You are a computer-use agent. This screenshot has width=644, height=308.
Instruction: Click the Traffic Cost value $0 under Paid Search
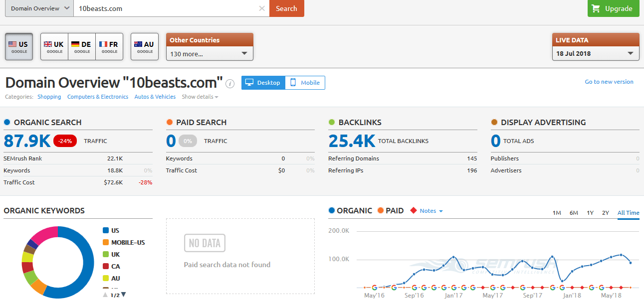click(x=281, y=170)
